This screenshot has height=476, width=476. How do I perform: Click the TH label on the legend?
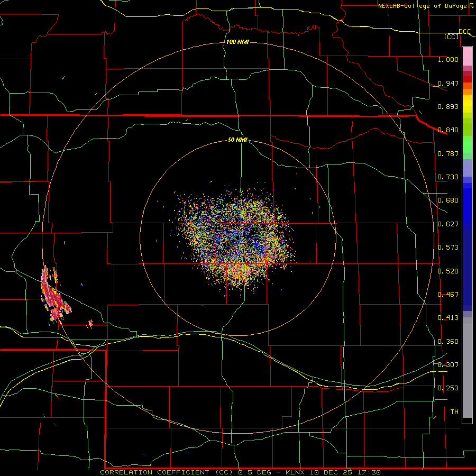454,411
